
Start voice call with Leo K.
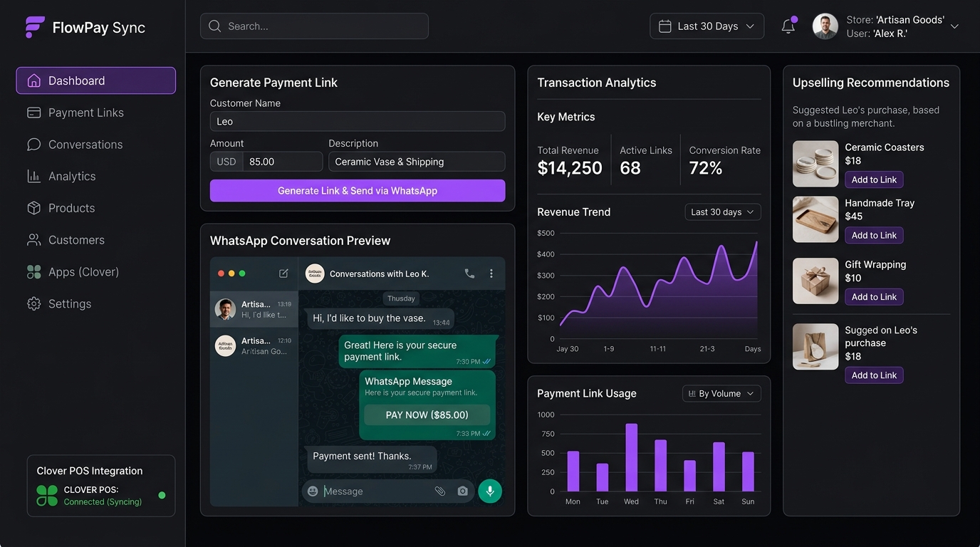point(469,273)
